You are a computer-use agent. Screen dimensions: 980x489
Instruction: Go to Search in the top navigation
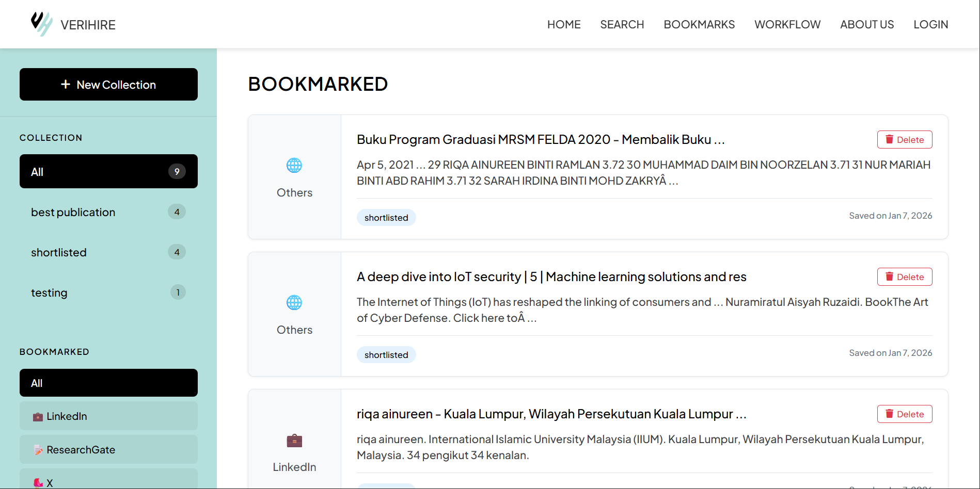click(622, 24)
